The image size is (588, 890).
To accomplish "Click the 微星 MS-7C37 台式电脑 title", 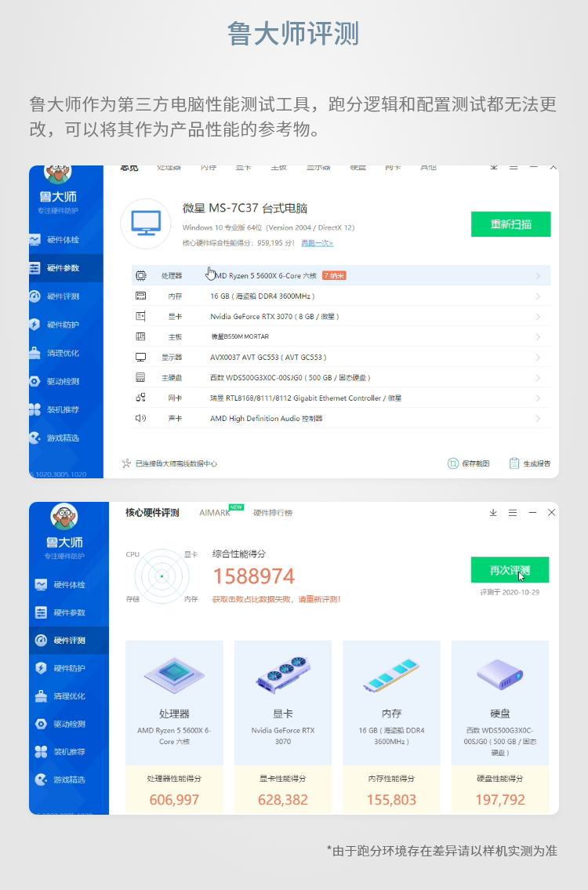I will click(245, 209).
